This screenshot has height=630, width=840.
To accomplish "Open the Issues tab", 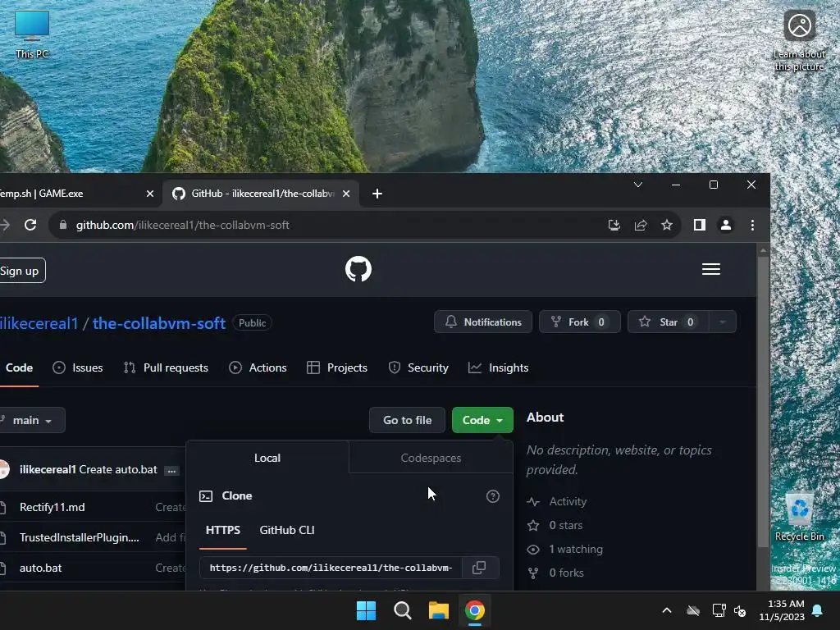I will [78, 367].
